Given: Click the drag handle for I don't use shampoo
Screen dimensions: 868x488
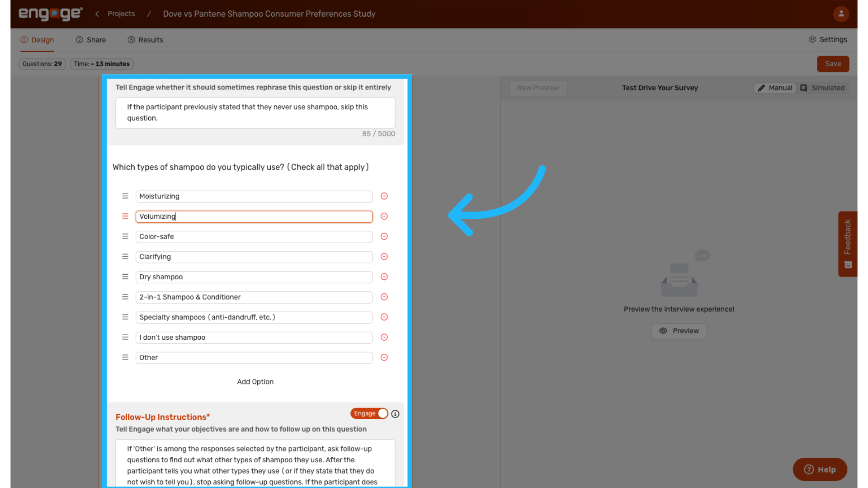Looking at the screenshot, I should tap(125, 337).
